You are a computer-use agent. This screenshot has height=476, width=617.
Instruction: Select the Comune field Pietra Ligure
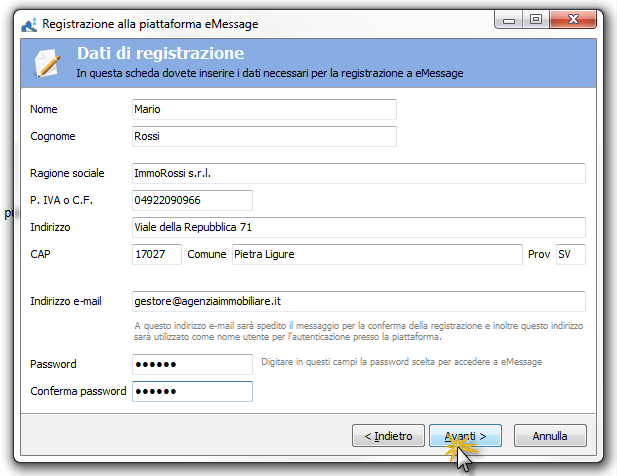[377, 254]
